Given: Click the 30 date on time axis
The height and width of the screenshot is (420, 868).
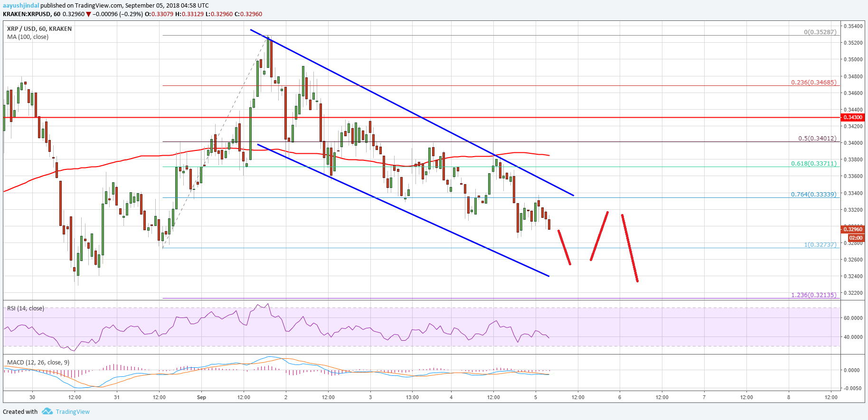Looking at the screenshot, I should (x=32, y=397).
